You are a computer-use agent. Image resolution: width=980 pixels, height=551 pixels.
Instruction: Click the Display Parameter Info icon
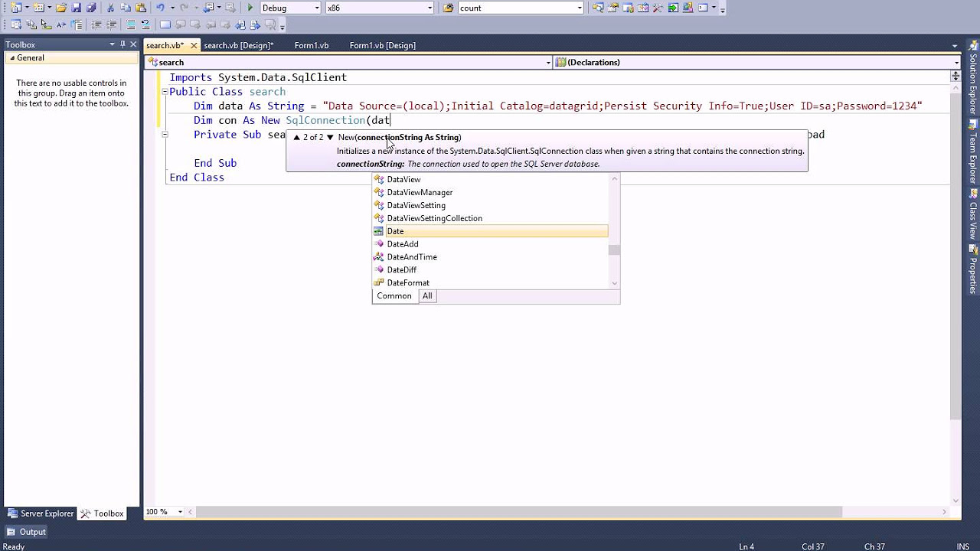31,24
